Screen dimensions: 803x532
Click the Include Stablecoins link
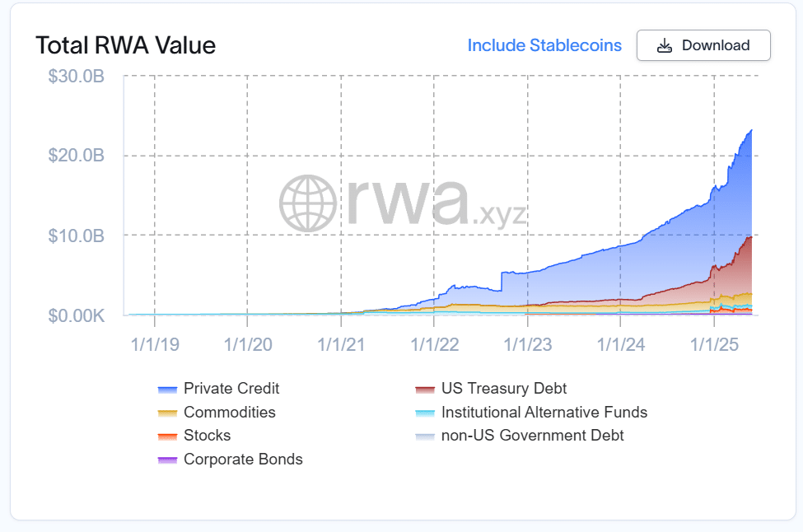544,45
